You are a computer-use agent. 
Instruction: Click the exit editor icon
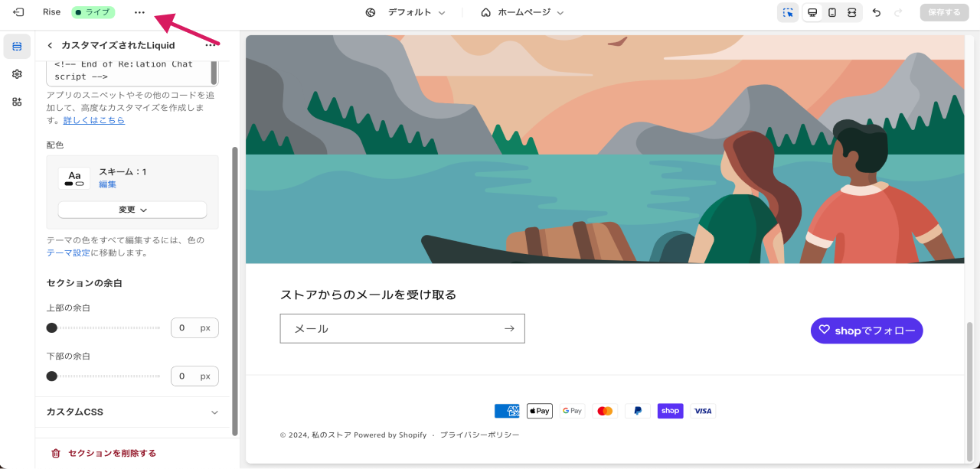pos(18,12)
